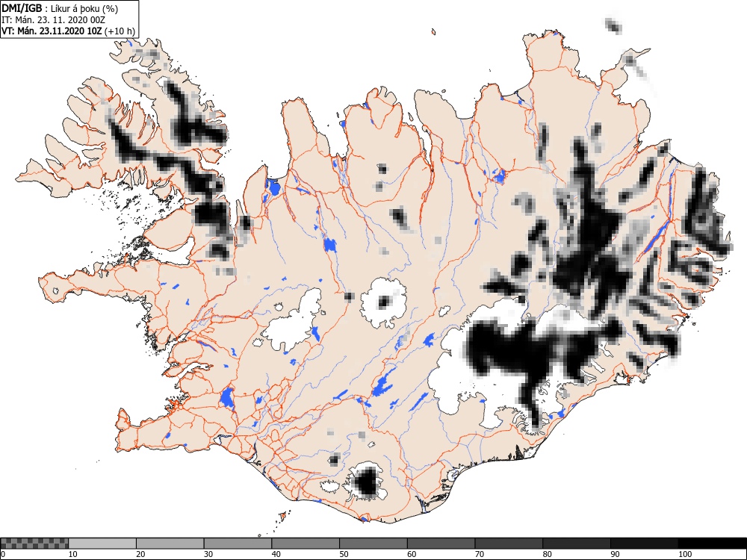Viewport: 747px width, 560px height.
Task: Pick the 60-70% dark gray legend swatch
Action: (441, 544)
